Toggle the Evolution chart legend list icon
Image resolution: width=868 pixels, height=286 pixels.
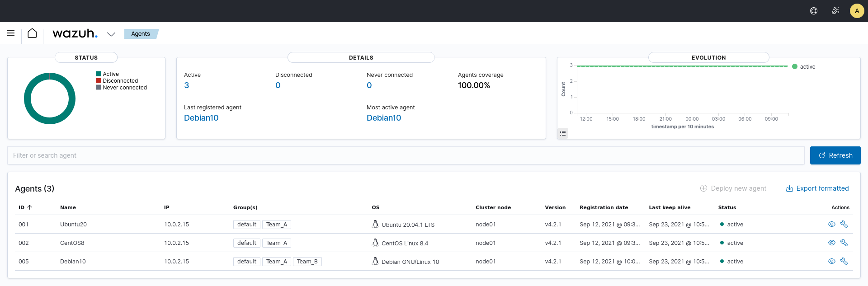point(563,133)
